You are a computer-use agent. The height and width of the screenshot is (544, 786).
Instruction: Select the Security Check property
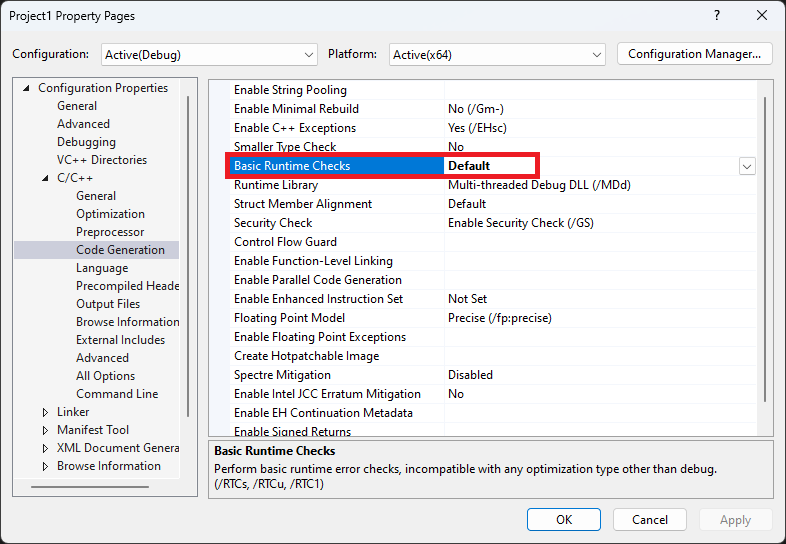(x=273, y=223)
